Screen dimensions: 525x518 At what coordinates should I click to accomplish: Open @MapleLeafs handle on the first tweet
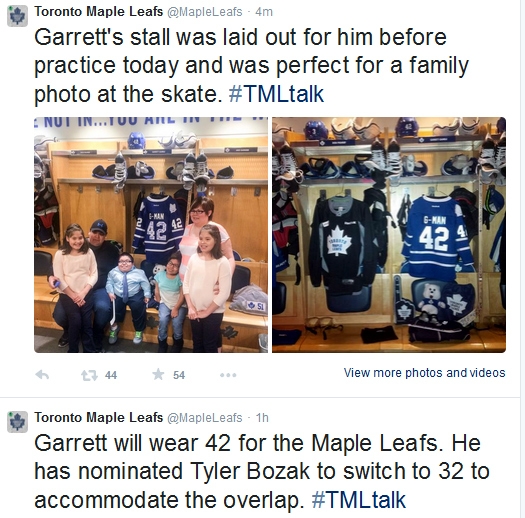coord(205,12)
